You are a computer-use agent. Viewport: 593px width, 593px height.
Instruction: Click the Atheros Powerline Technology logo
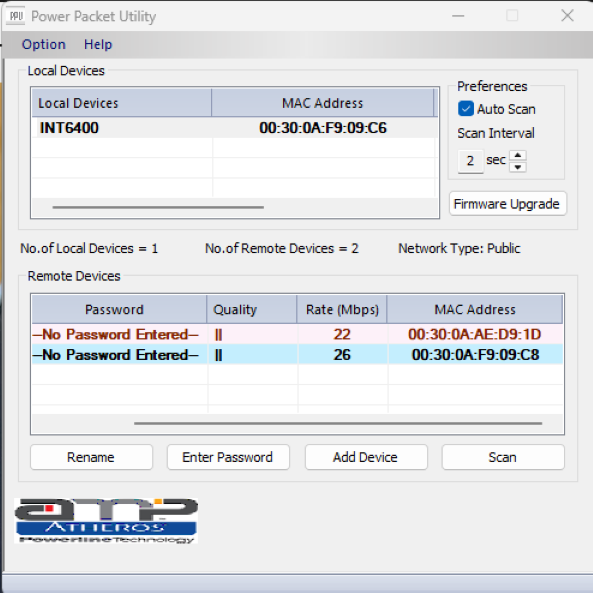(x=106, y=521)
